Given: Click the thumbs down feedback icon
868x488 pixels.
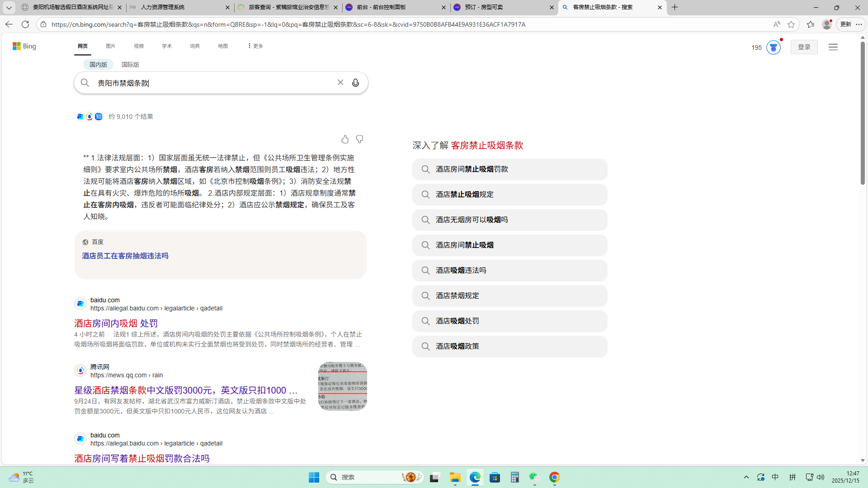Looking at the screenshot, I should pos(359,139).
